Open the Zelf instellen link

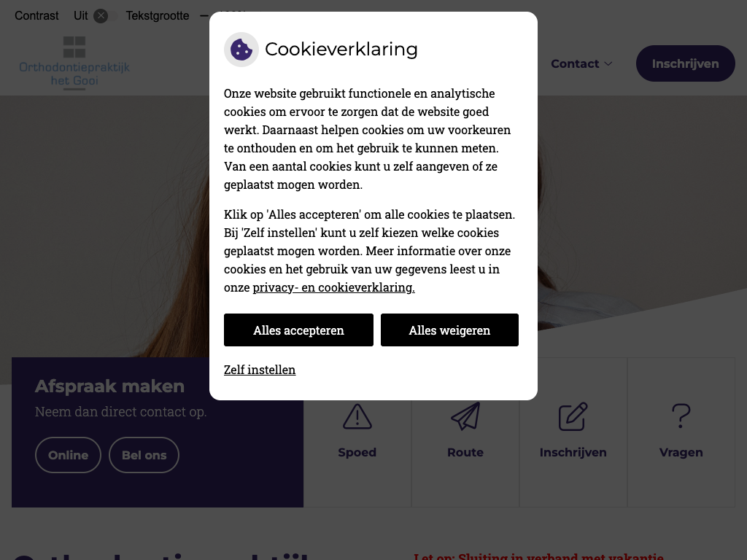[x=260, y=370]
